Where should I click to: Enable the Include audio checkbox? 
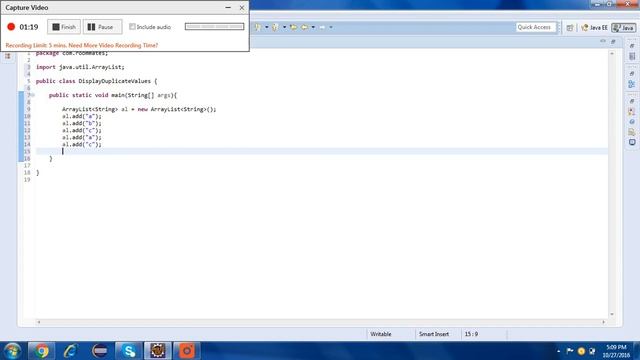pyautogui.click(x=132, y=27)
